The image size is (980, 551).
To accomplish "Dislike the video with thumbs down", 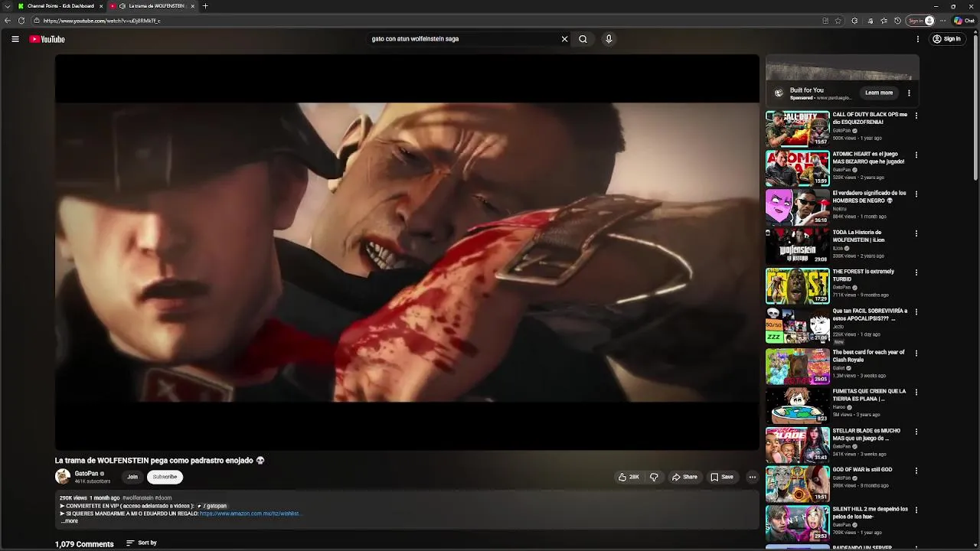I will (654, 477).
